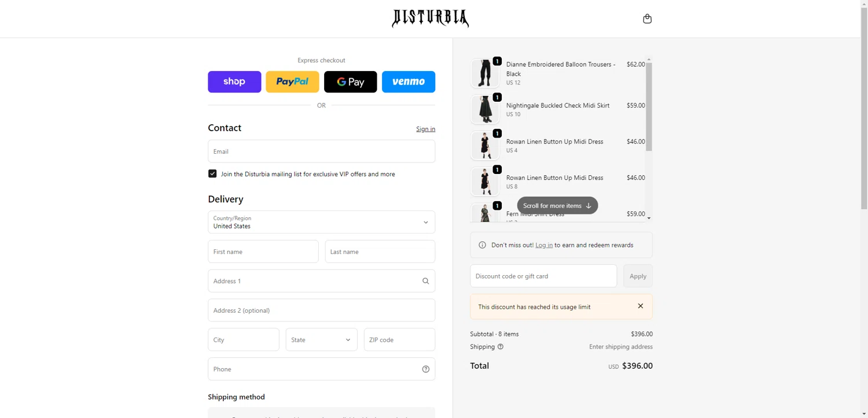Click the rewards info circle icon

[482, 245]
